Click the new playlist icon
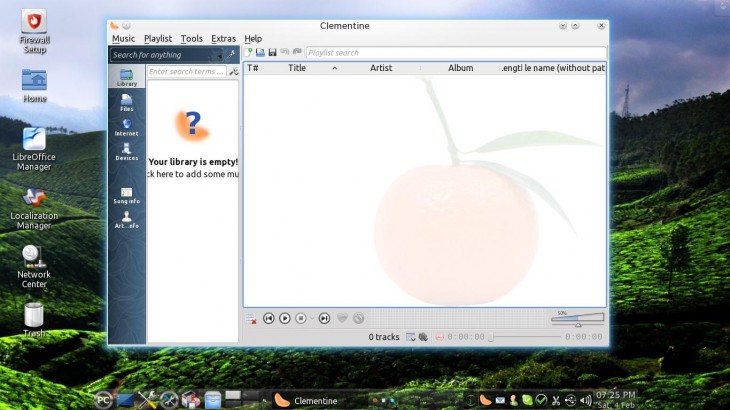This screenshot has width=730, height=410. click(249, 52)
